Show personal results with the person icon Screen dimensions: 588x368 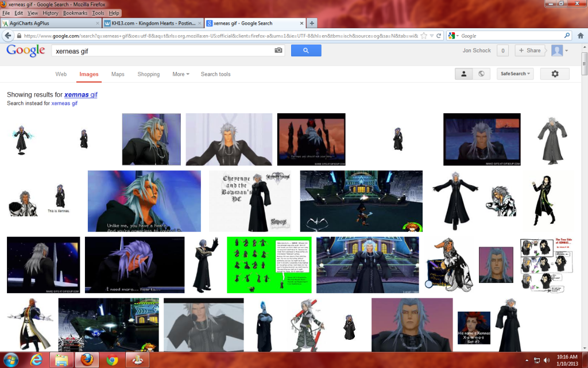(463, 74)
